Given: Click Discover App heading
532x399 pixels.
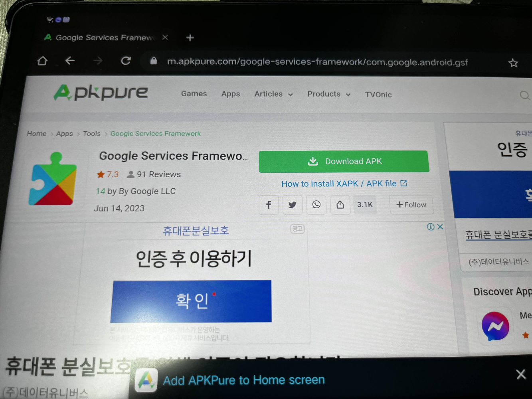Looking at the screenshot, I should (x=502, y=292).
